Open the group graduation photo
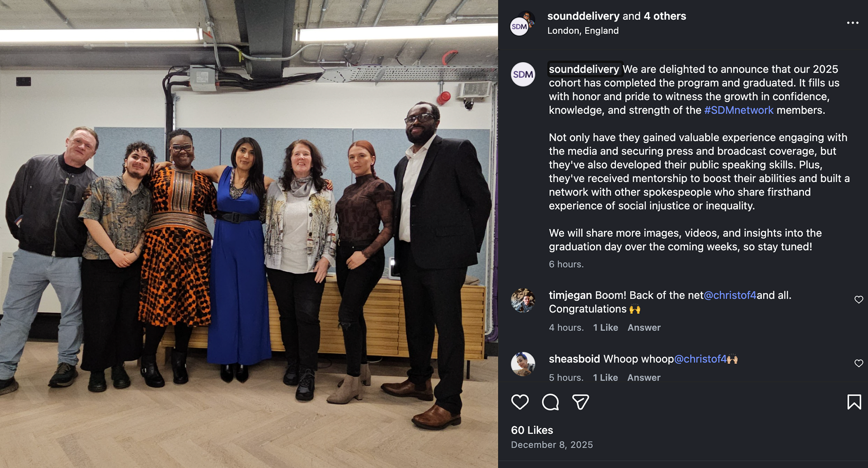Viewport: 868px width, 468px height. [249, 234]
